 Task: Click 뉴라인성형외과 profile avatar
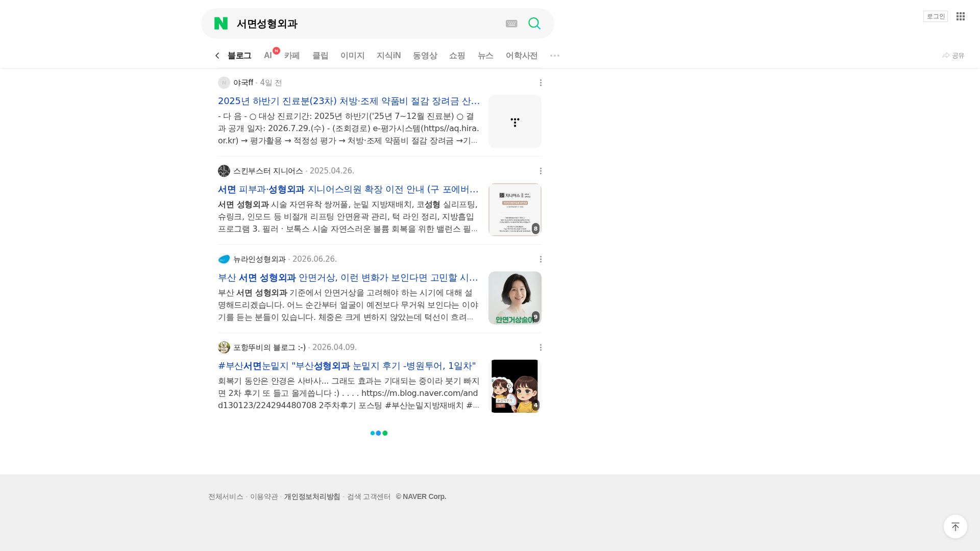(x=224, y=259)
